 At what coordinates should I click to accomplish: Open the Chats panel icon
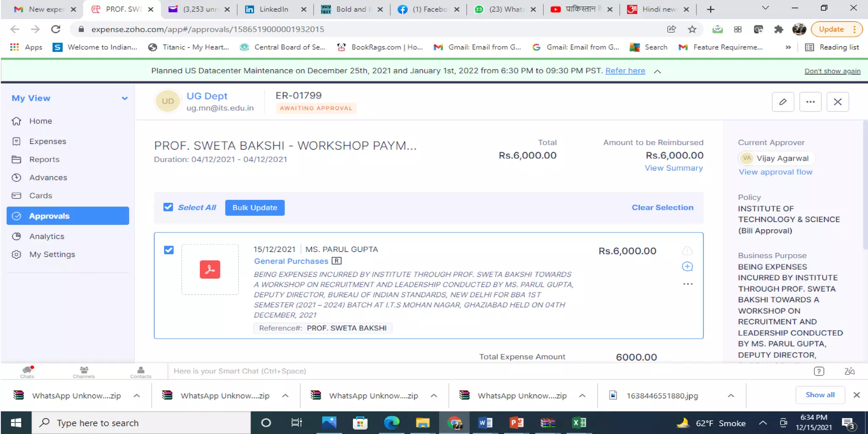(27, 372)
